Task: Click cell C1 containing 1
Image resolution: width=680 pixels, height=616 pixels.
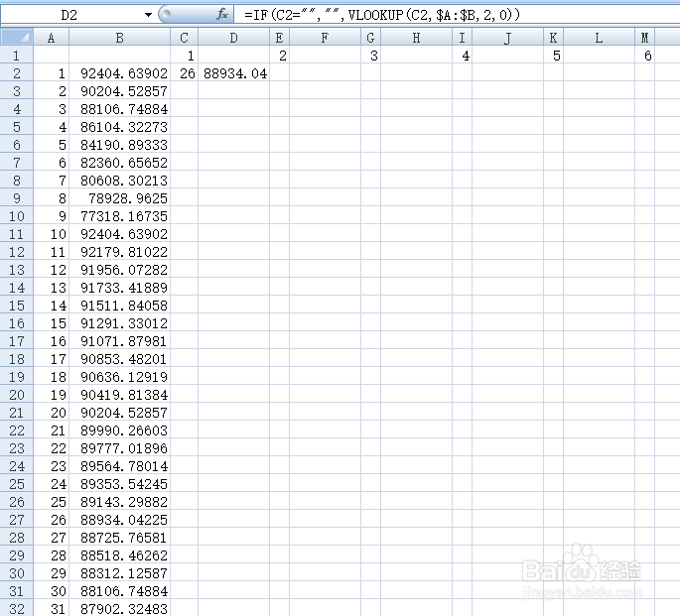Action: [185, 56]
